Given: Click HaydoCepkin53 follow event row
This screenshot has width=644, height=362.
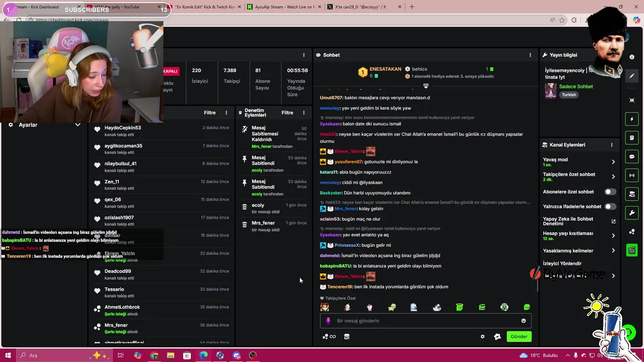Looking at the screenshot, I should [162, 131].
